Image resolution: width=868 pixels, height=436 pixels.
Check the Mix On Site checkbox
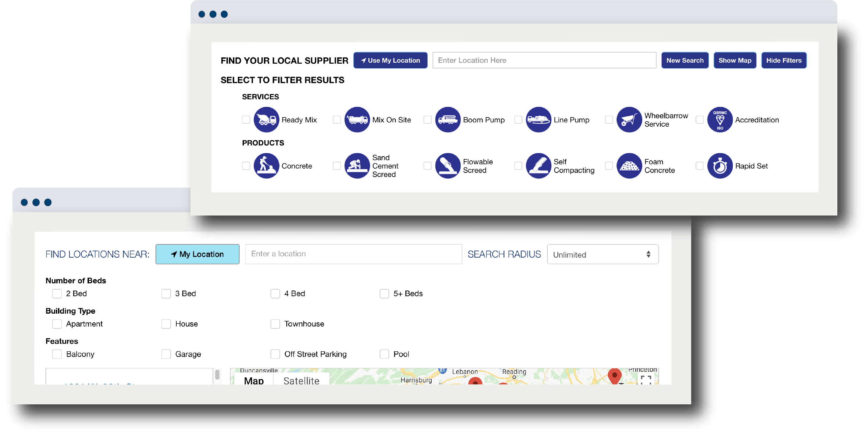tap(336, 120)
